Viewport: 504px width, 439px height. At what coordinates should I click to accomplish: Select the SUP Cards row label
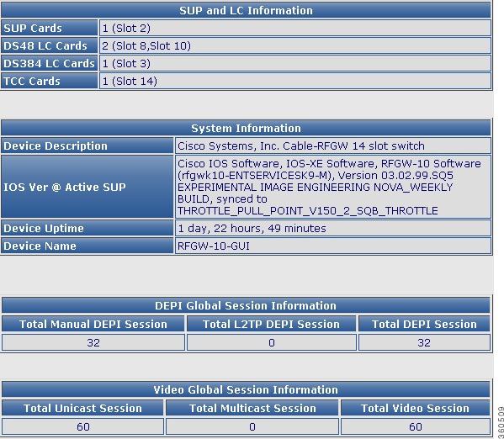[x=49, y=28]
